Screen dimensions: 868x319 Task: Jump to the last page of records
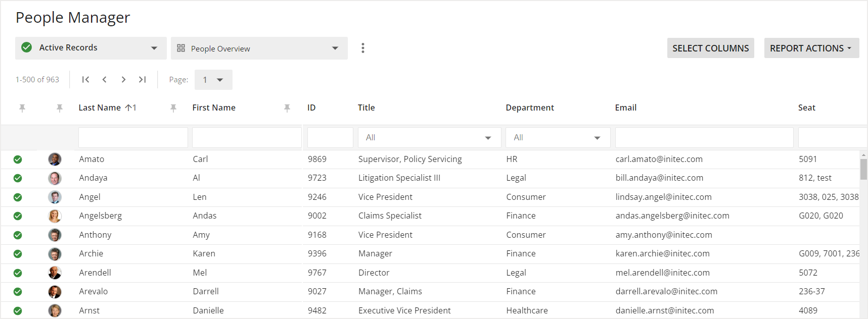pos(143,80)
